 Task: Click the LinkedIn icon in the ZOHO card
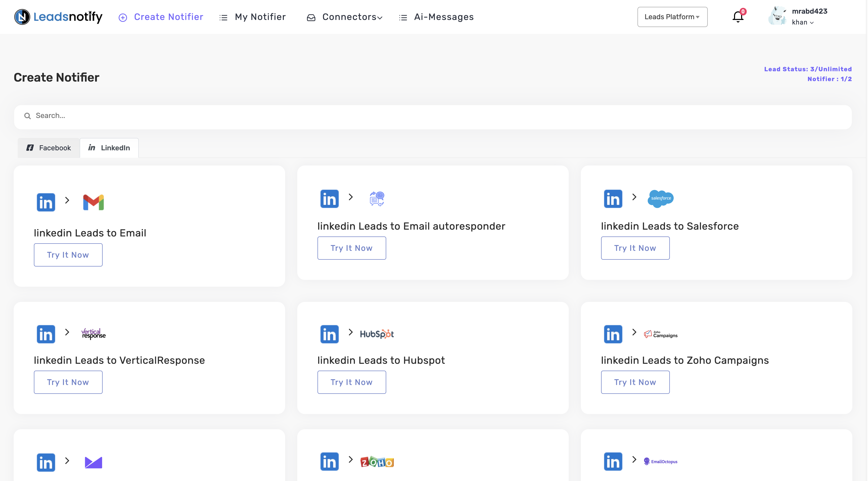329,462
